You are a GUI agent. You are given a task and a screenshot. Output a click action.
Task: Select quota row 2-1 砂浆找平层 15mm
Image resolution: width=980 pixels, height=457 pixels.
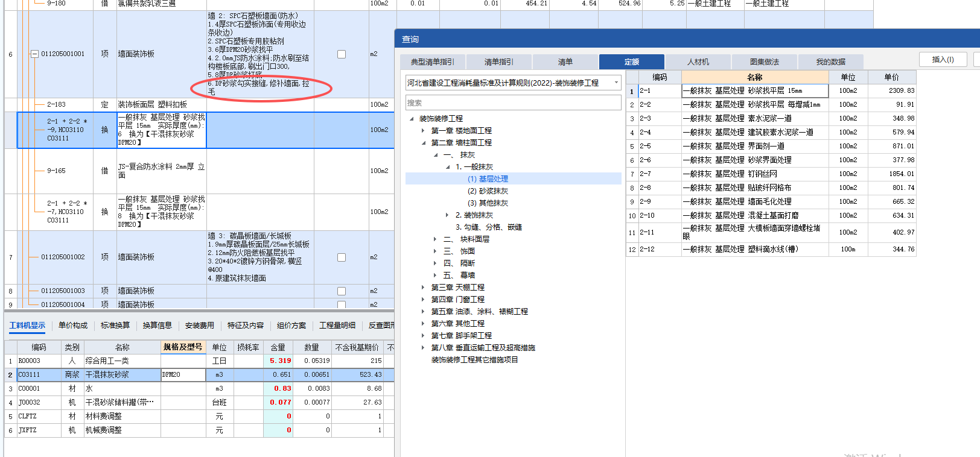[771, 91]
